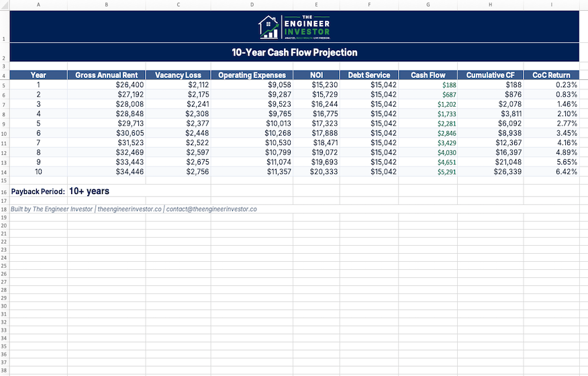Select column G header

point(428,5)
